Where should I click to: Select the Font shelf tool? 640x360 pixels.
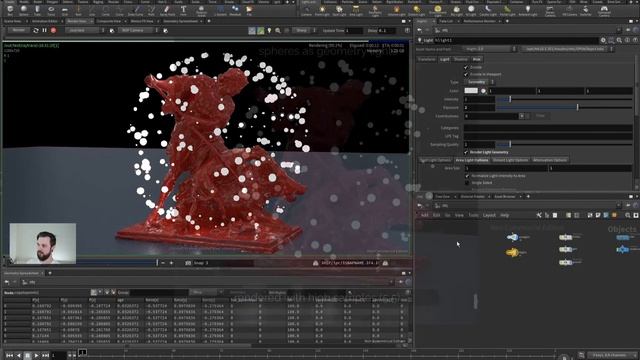[x=183, y=10]
